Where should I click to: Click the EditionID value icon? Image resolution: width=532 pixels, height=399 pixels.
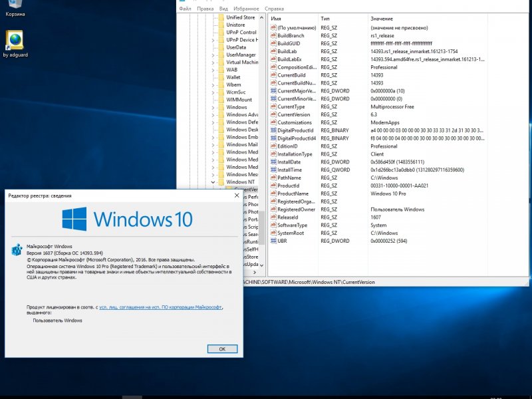pyautogui.click(x=273, y=146)
